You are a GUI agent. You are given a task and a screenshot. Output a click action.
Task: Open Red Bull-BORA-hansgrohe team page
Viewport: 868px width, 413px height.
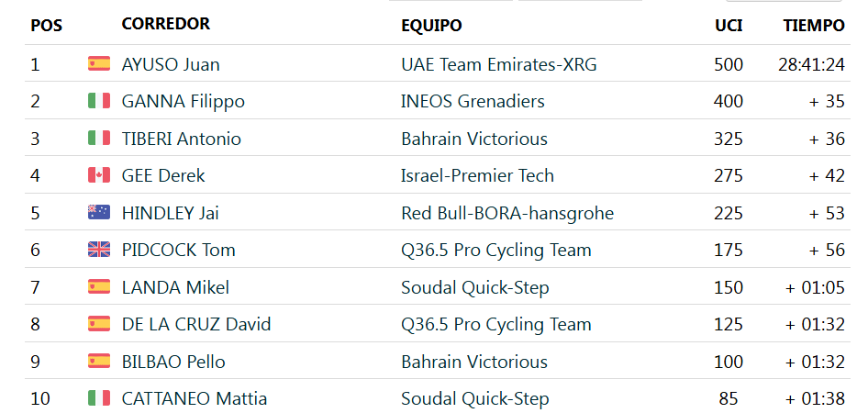pos(507,213)
